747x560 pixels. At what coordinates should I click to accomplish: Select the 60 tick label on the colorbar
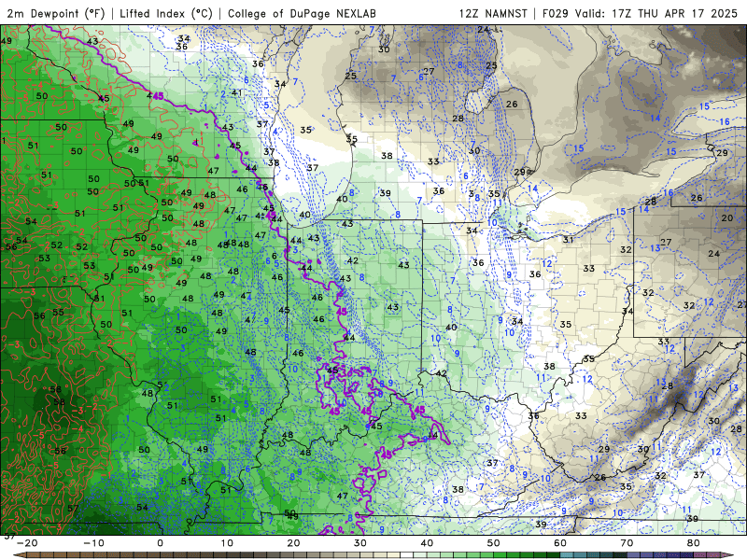560,543
